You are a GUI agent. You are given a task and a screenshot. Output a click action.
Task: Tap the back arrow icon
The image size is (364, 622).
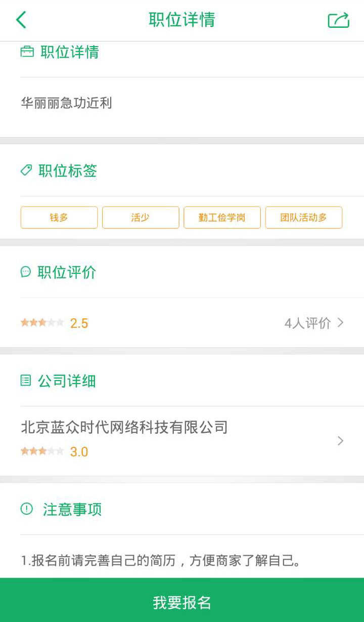(x=21, y=20)
